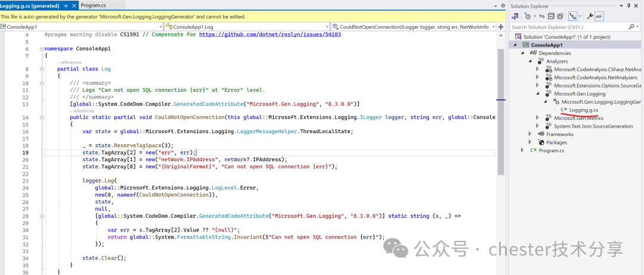
Task: Collapse the namespace ConsoleApp1 outlining block
Action: pyautogui.click(x=42, y=48)
